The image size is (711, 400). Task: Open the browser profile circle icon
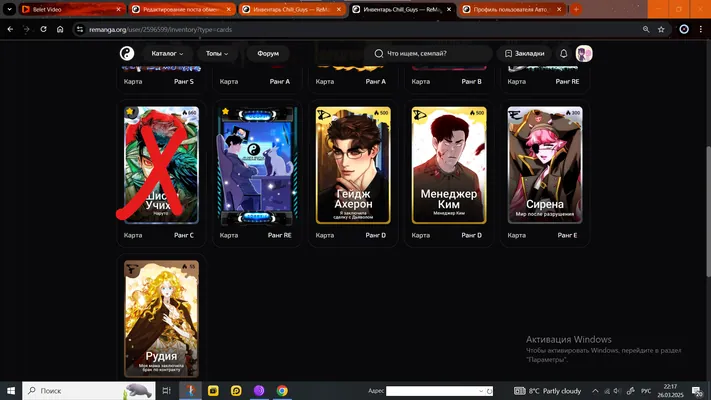(x=684, y=29)
